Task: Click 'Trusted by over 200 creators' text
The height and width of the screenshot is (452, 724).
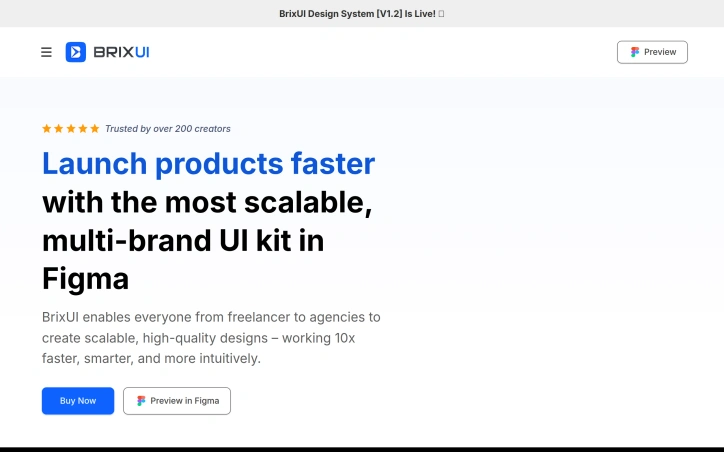Action: tap(168, 129)
